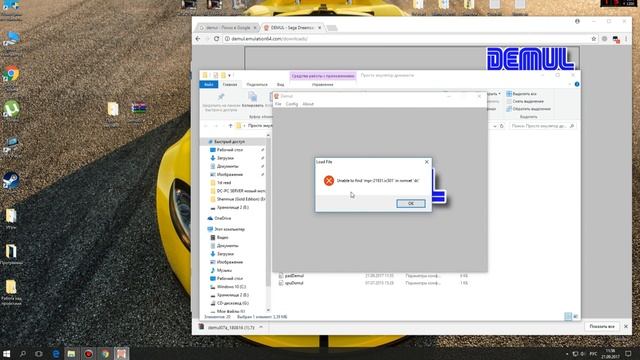Viewport: 640px width, 360px height.
Task: Switch Explorer to details view icon
Action: click(568, 316)
